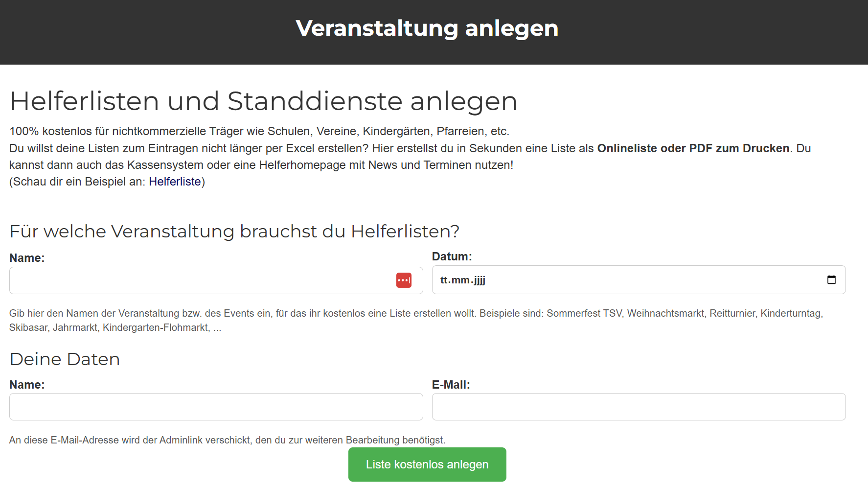Click the 'Veranstaltung anlegen' header title

click(427, 28)
